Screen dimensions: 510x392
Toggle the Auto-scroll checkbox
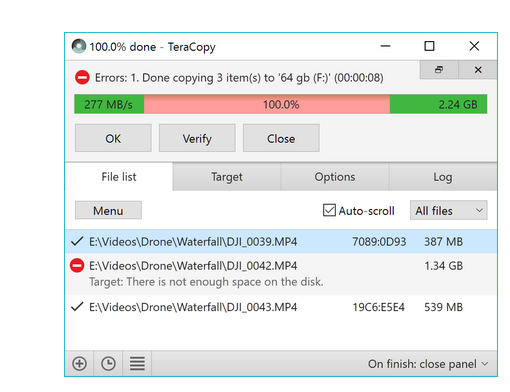pos(329,210)
